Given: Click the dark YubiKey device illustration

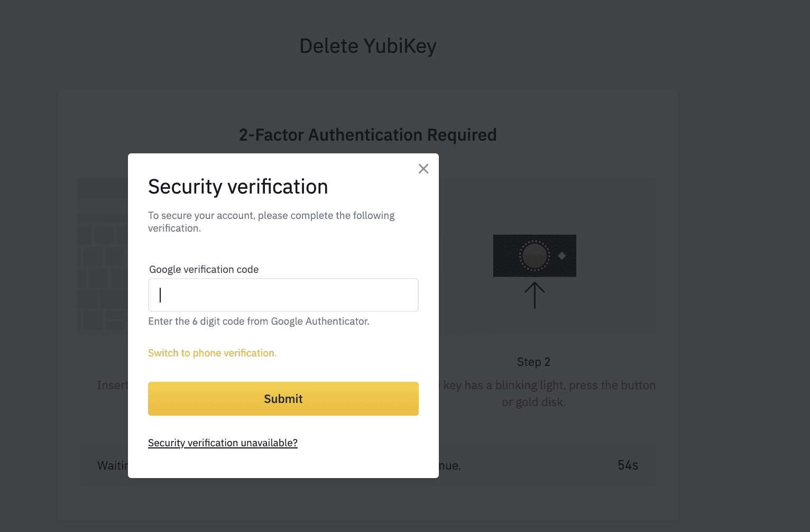Looking at the screenshot, I should pos(508,256).
